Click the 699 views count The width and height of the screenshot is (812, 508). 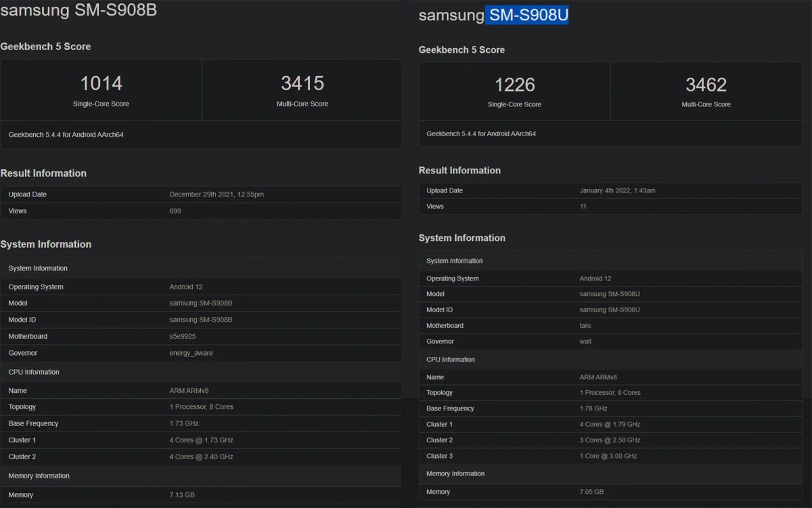click(175, 211)
